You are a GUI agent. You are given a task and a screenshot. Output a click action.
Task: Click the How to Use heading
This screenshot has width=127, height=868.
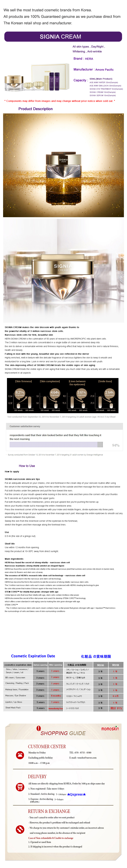[x=27, y=466]
